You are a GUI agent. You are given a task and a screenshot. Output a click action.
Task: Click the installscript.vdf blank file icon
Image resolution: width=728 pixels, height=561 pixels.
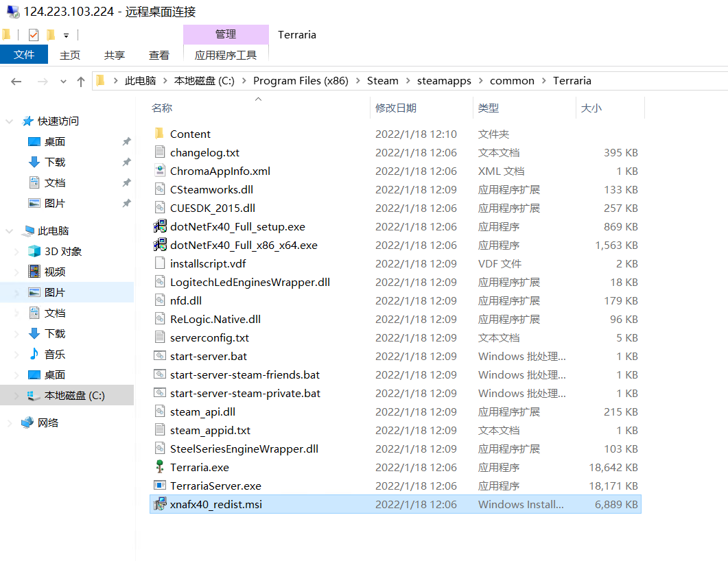[x=159, y=263]
